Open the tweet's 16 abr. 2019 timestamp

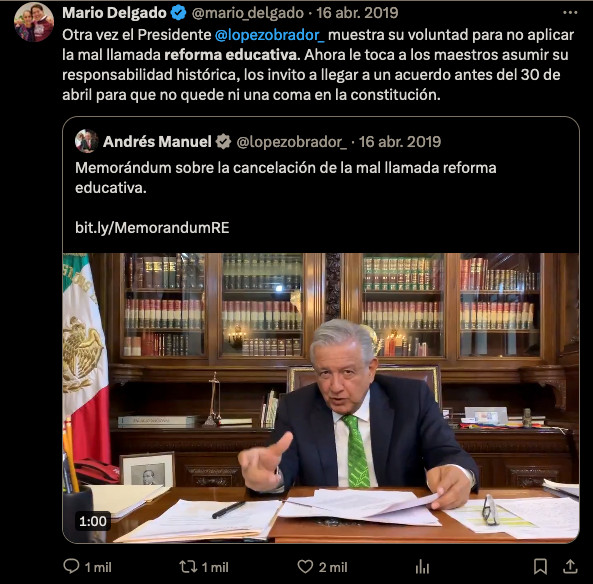pos(357,13)
